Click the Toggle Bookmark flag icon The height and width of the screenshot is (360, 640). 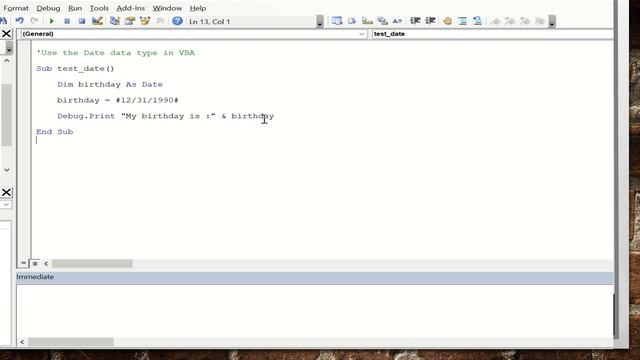(x=495, y=21)
